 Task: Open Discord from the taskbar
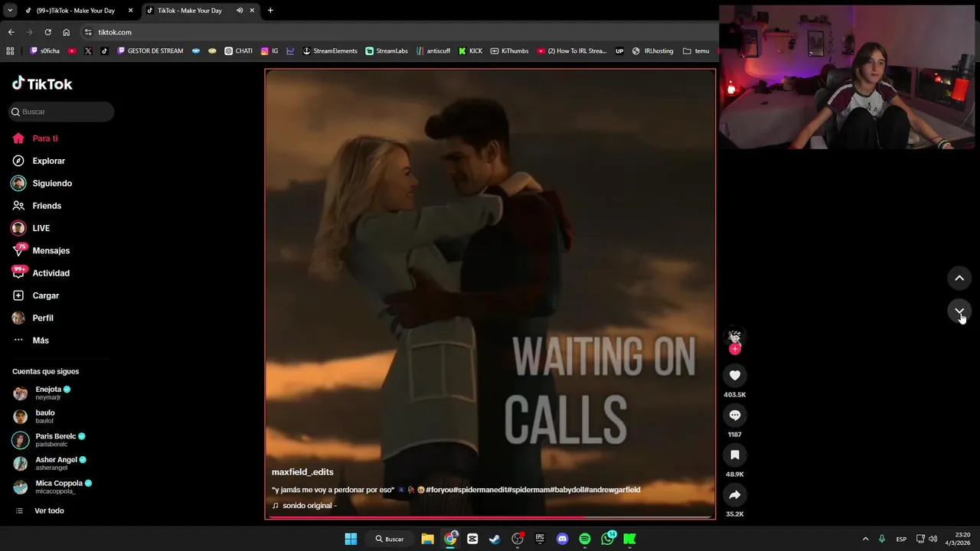pos(563,539)
